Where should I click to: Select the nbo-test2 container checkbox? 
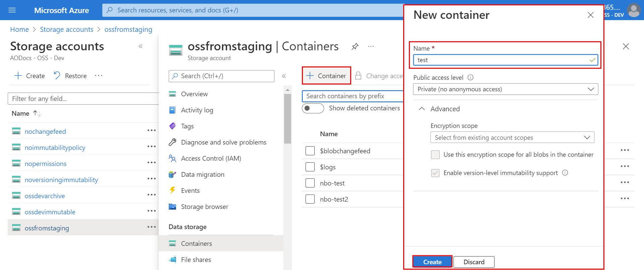310,199
